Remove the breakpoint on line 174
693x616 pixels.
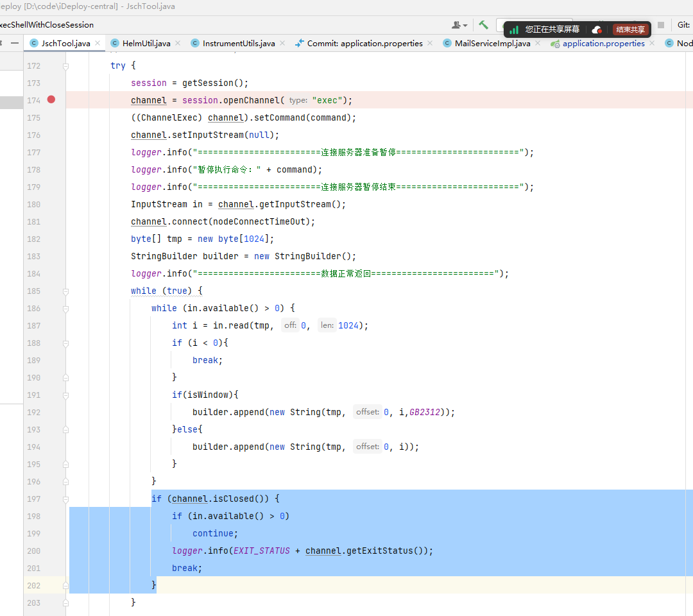point(51,99)
